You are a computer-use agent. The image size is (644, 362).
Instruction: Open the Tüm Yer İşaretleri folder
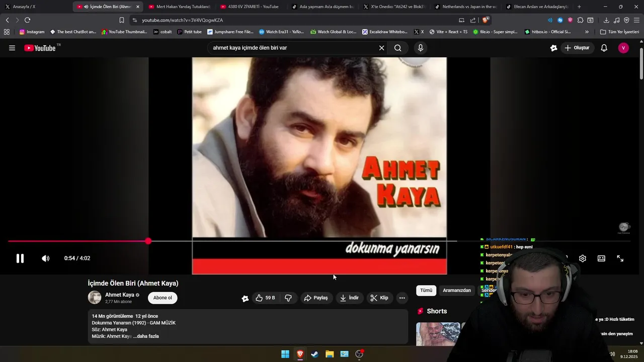[x=619, y=32]
